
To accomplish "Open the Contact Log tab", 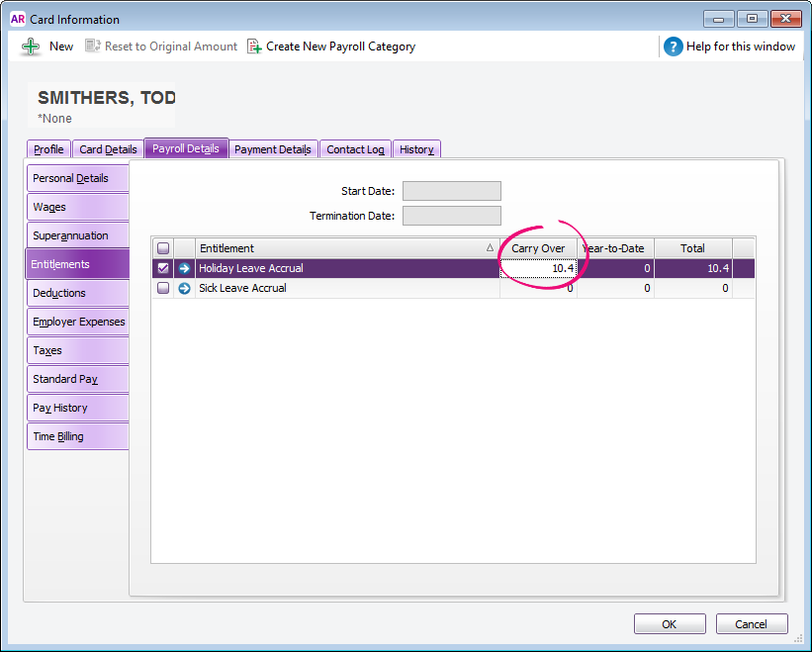I will 355,149.
